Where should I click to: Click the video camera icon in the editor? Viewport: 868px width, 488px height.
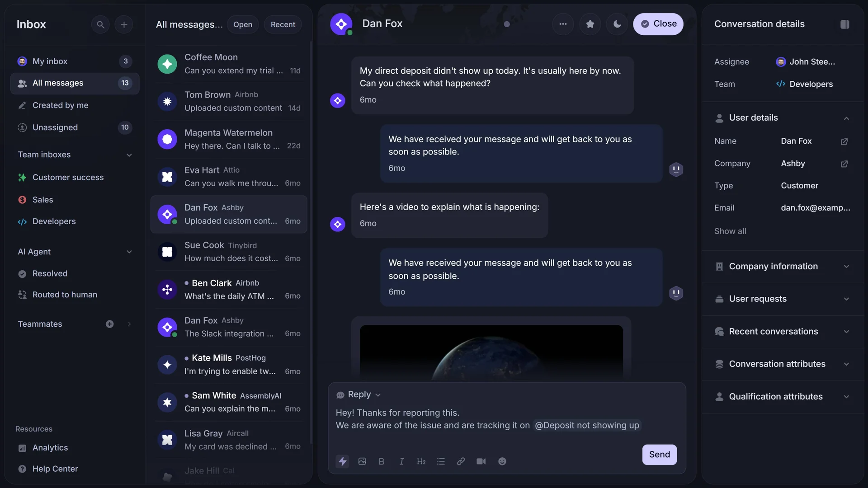click(x=481, y=461)
